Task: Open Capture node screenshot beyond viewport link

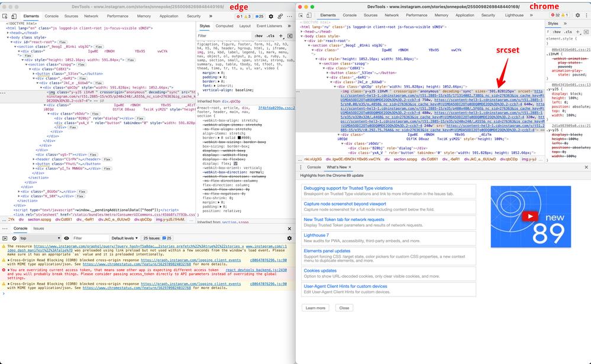Action: (345, 204)
